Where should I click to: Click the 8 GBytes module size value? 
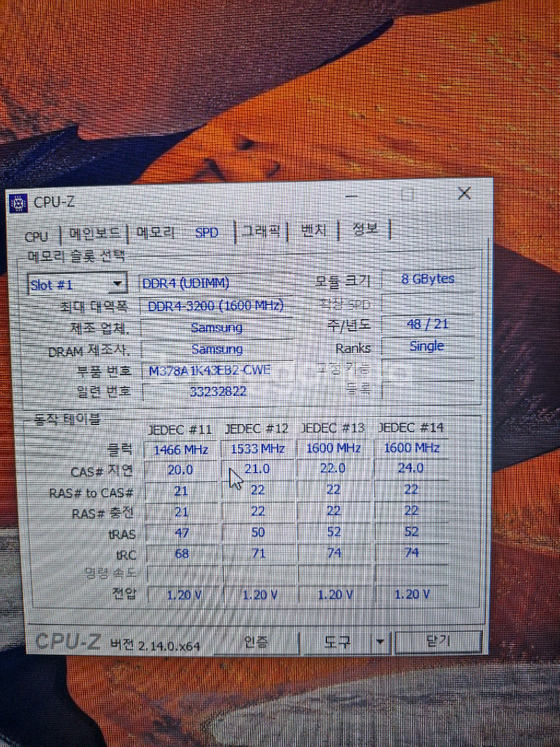pyautogui.click(x=428, y=279)
